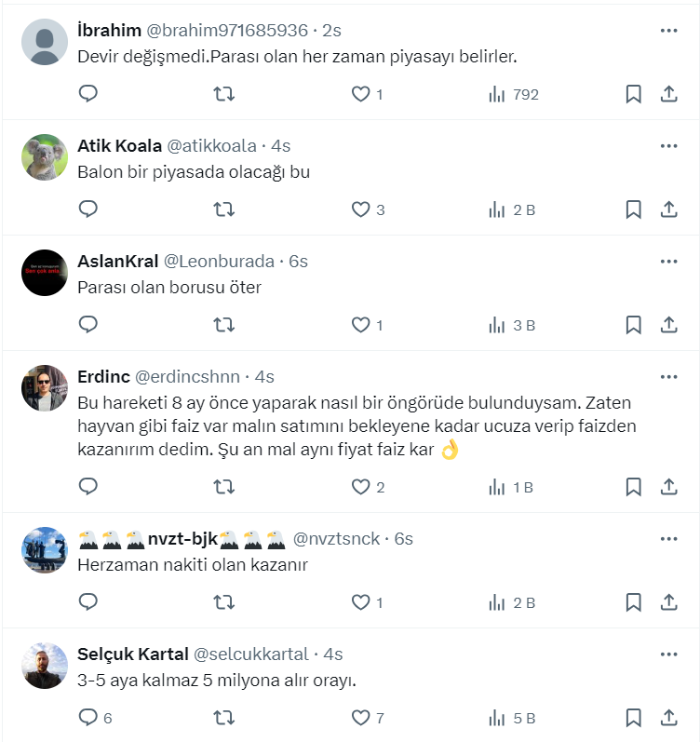Bookmark AslanKral's tweet
This screenshot has height=742, width=700.
(x=633, y=325)
